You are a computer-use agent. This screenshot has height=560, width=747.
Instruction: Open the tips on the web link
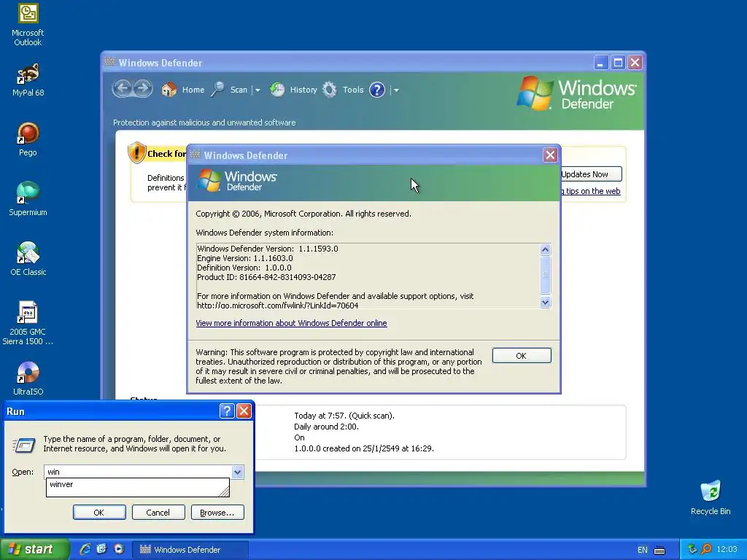(592, 191)
